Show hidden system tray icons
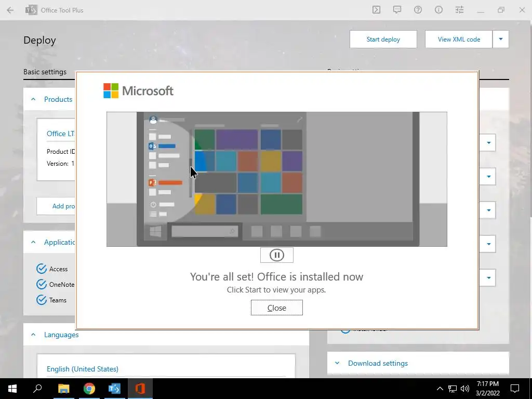Screen dimensions: 532x399 pyautogui.click(x=440, y=389)
